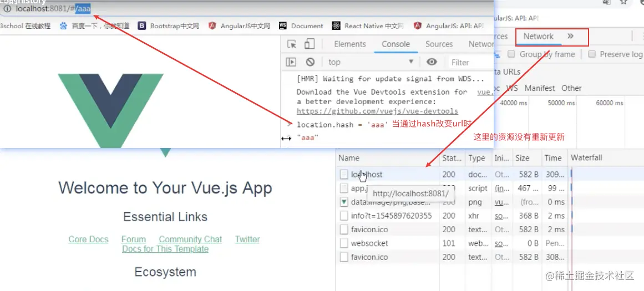Open the Twitter link
The height and width of the screenshot is (291, 644).
(x=247, y=239)
